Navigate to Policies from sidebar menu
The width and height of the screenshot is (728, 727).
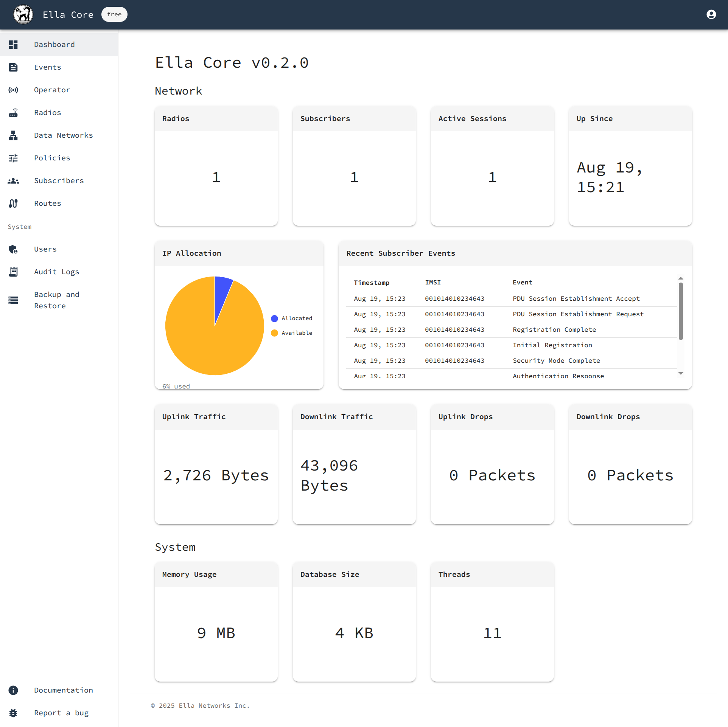(x=52, y=158)
